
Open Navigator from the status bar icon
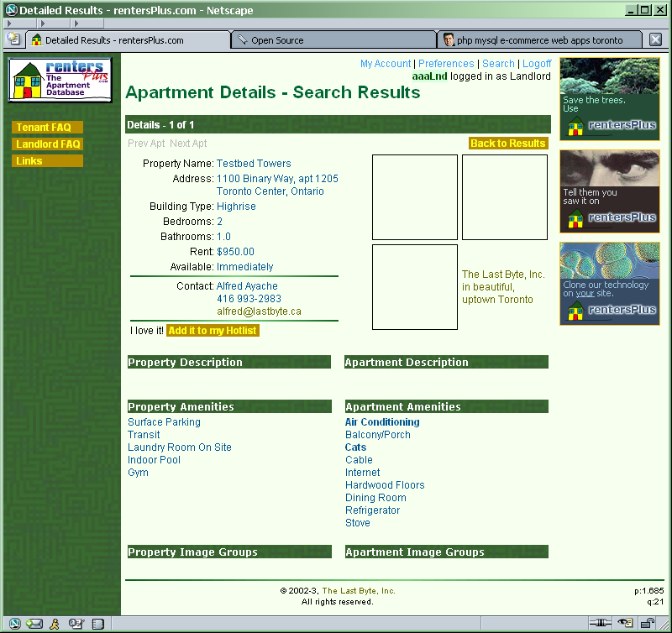(13, 624)
